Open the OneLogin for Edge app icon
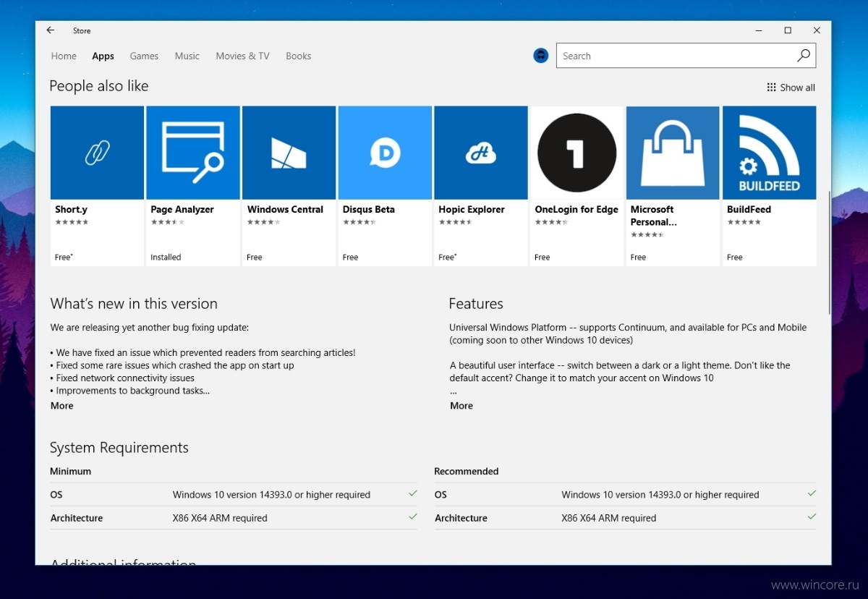868x599 pixels. [576, 153]
